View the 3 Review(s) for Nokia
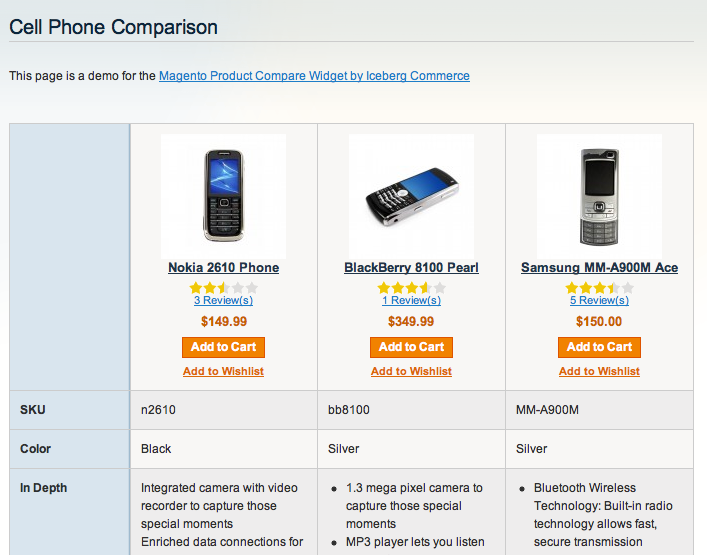Viewport: 707px width, 555px height. click(x=223, y=300)
